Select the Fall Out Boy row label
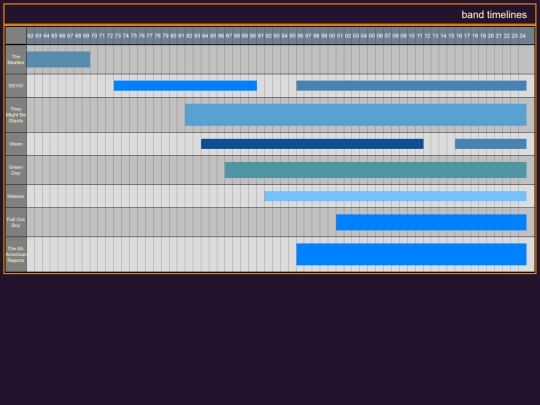The height and width of the screenshot is (405, 540). coord(16,222)
